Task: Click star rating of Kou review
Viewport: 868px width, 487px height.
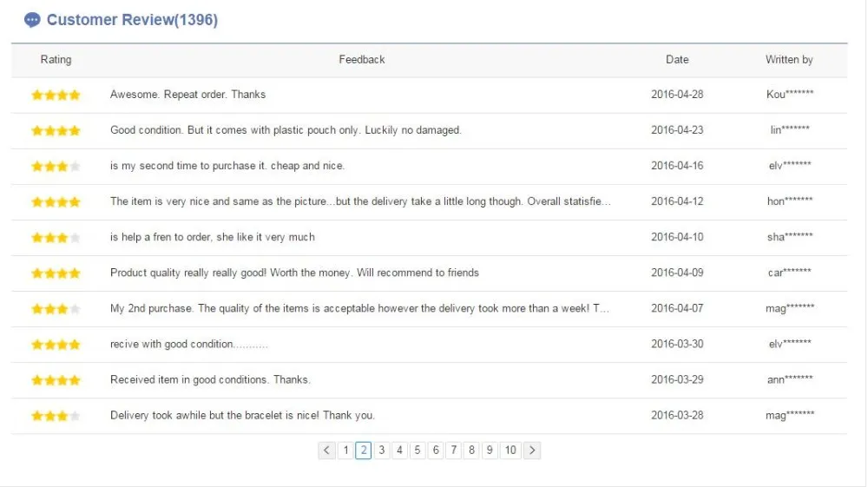Action: [x=56, y=95]
